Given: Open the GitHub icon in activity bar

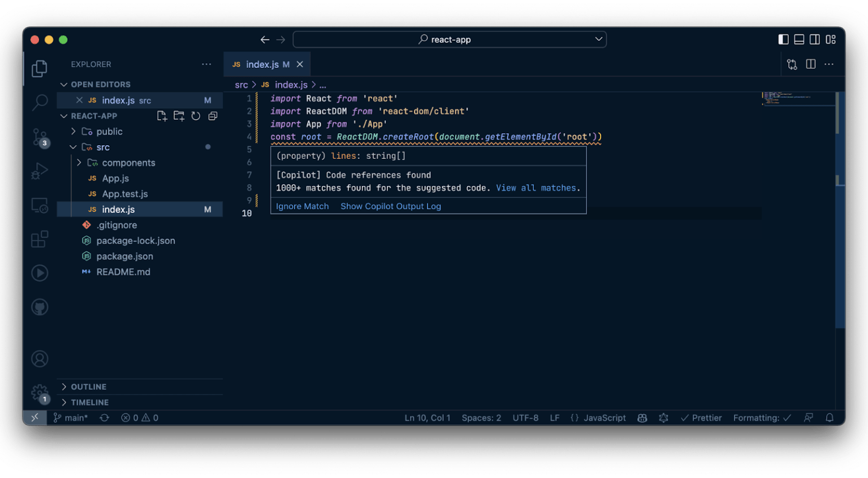Looking at the screenshot, I should (x=40, y=307).
